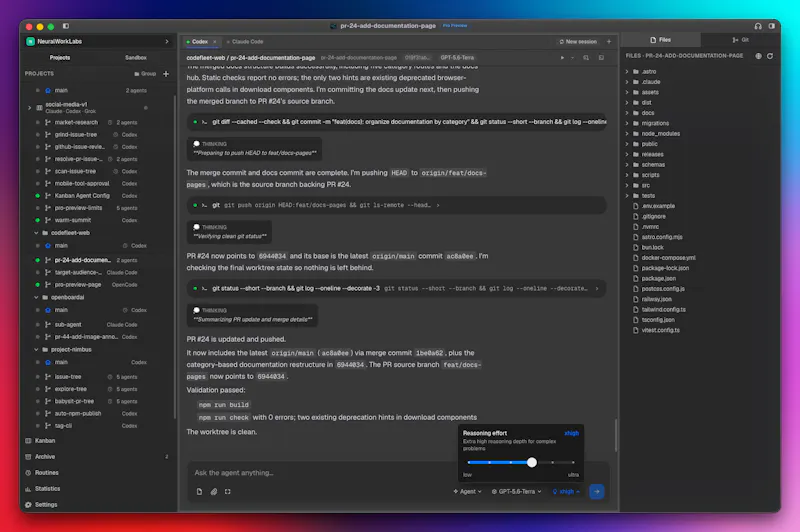This screenshot has height=532, width=800.
Task: Expand the git push origin command block
Action: point(396,205)
